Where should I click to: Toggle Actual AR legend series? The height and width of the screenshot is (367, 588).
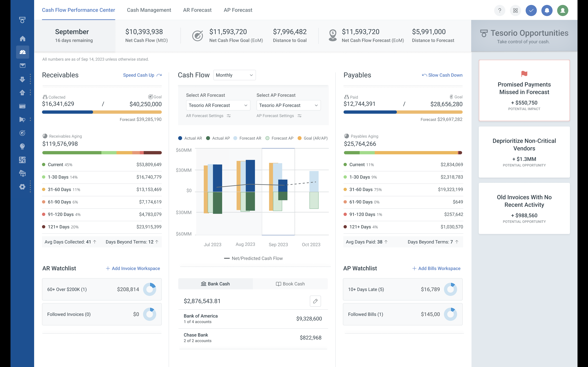pos(190,138)
